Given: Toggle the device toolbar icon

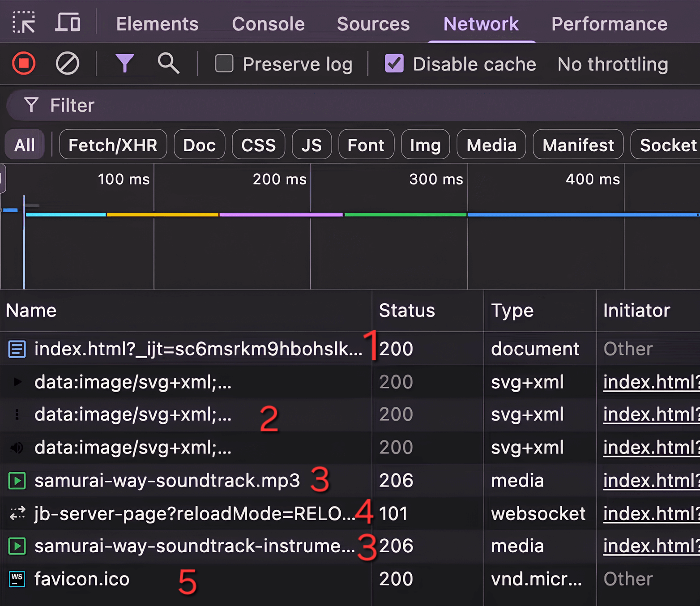Looking at the screenshot, I should point(68,22).
